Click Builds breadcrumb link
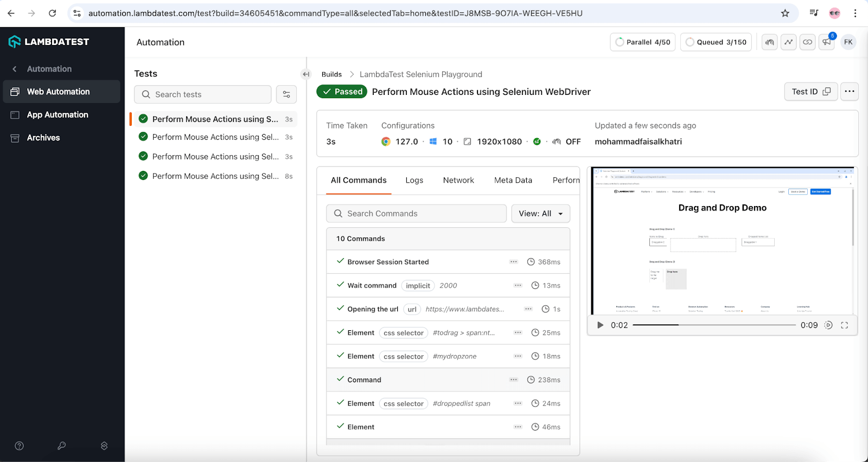 (331, 74)
